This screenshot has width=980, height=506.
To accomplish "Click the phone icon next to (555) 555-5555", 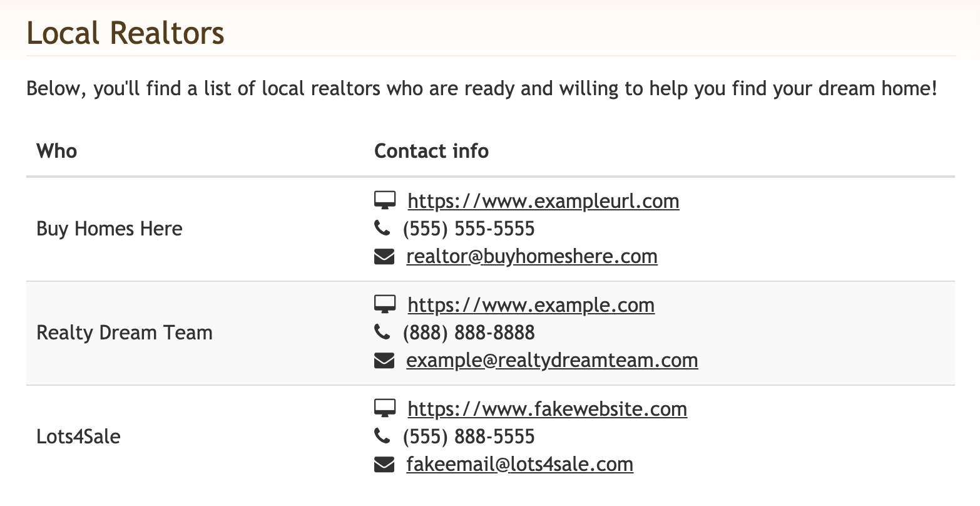I will pos(382,229).
